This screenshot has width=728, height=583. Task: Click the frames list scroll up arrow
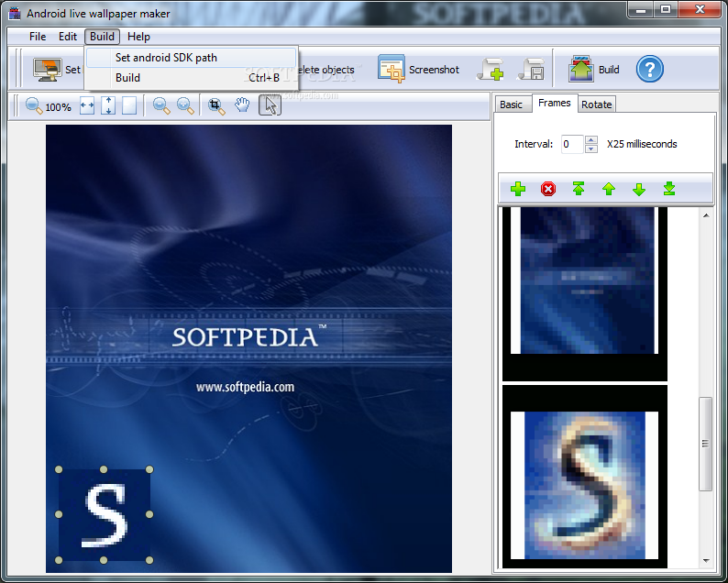[x=706, y=215]
